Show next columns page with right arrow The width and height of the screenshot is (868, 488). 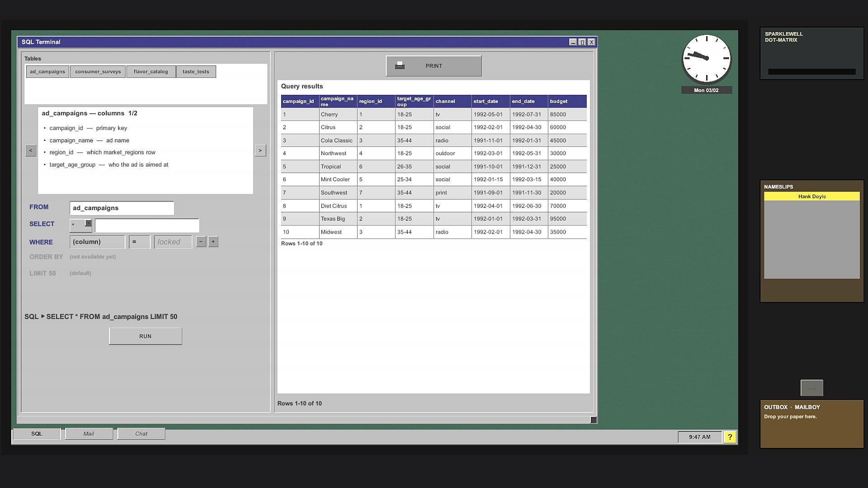[x=260, y=150]
